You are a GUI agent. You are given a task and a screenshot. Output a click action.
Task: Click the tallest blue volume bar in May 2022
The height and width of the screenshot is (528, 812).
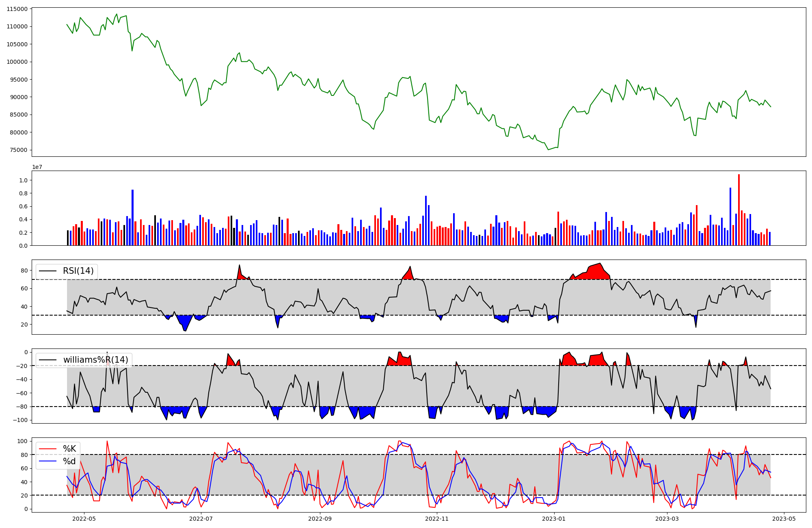pos(132,217)
